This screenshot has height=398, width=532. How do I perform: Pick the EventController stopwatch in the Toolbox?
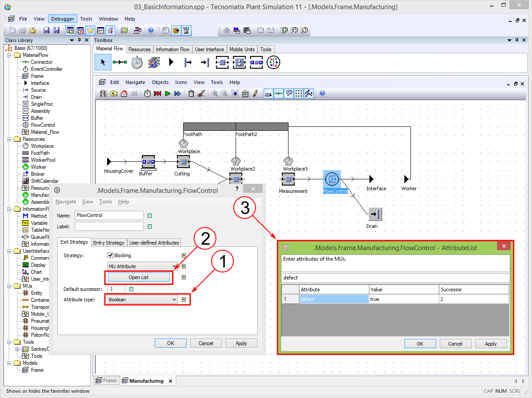[x=137, y=63]
